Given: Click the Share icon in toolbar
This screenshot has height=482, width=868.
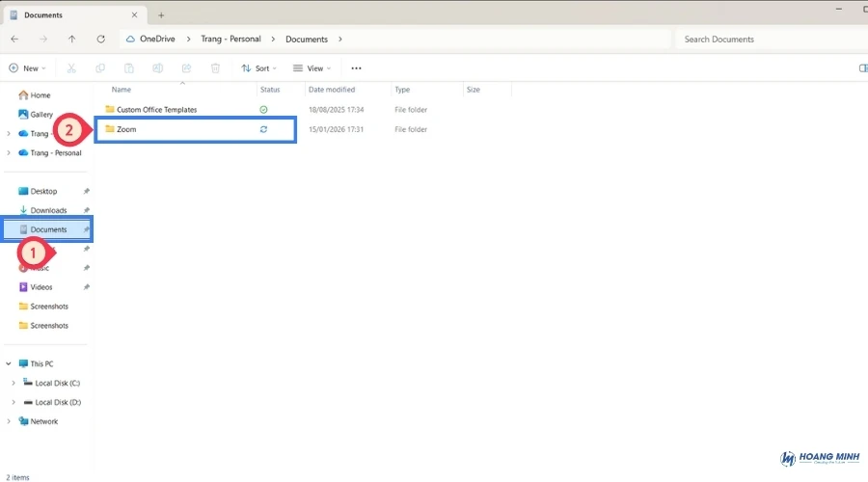Looking at the screenshot, I should tap(187, 68).
